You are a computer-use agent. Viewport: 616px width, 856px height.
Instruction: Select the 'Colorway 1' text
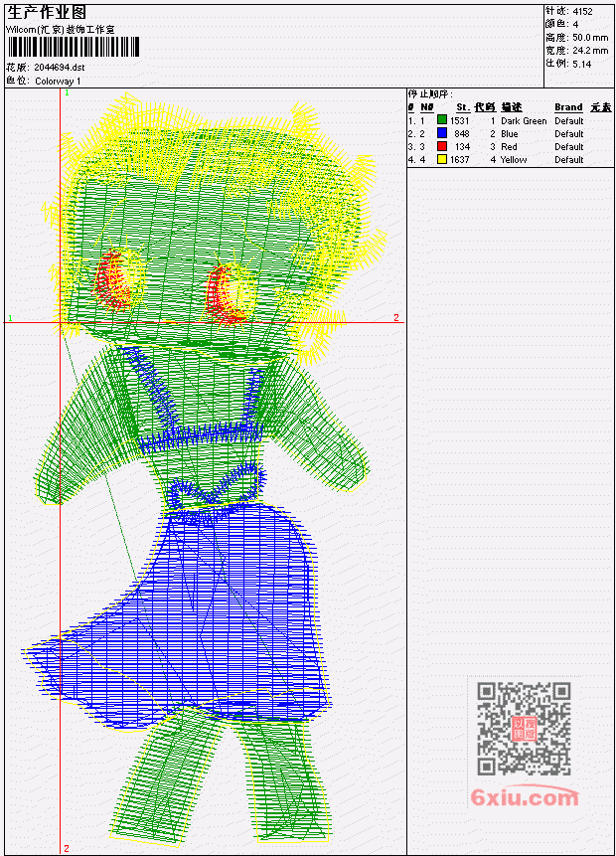tap(58, 81)
